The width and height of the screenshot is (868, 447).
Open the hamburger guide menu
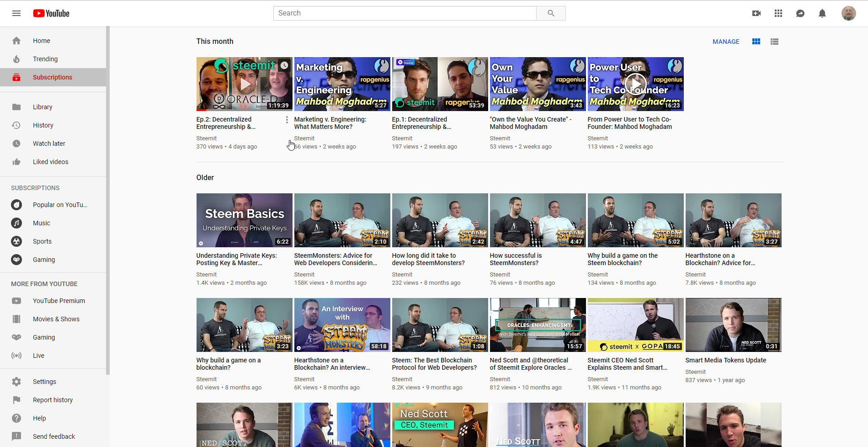click(16, 13)
